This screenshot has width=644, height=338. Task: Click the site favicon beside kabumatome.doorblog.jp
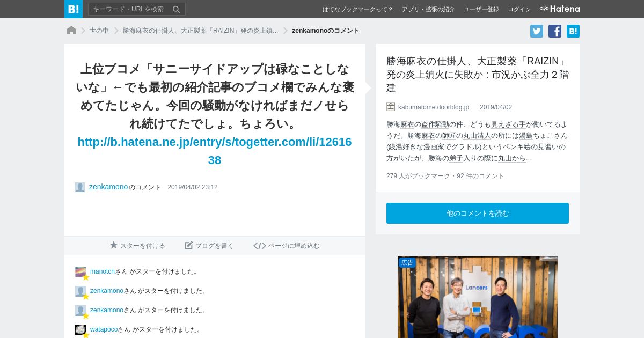point(391,107)
